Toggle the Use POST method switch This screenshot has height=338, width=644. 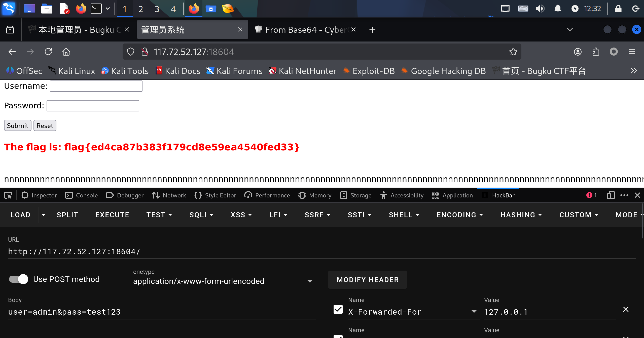tap(19, 279)
